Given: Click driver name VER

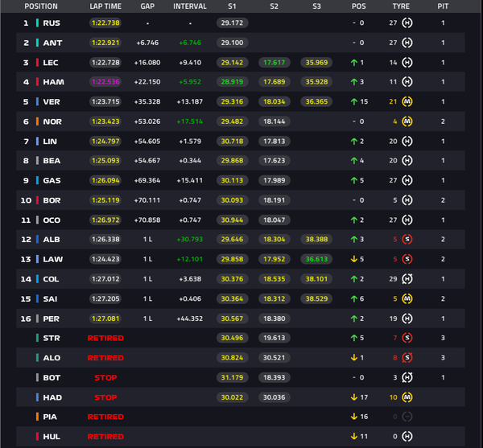Looking at the screenshot, I should click(52, 101).
